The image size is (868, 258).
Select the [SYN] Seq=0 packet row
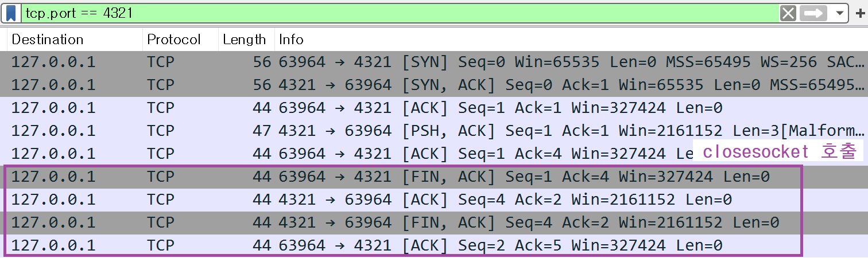coord(402,62)
